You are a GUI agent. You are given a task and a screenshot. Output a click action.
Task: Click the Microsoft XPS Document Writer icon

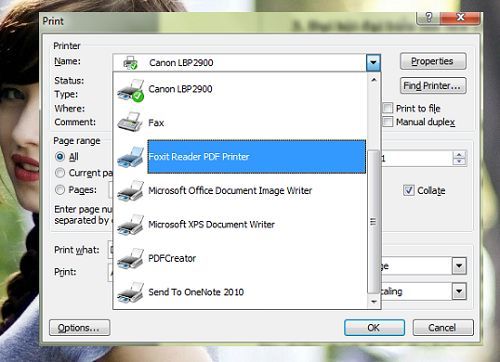pyautogui.click(x=130, y=224)
